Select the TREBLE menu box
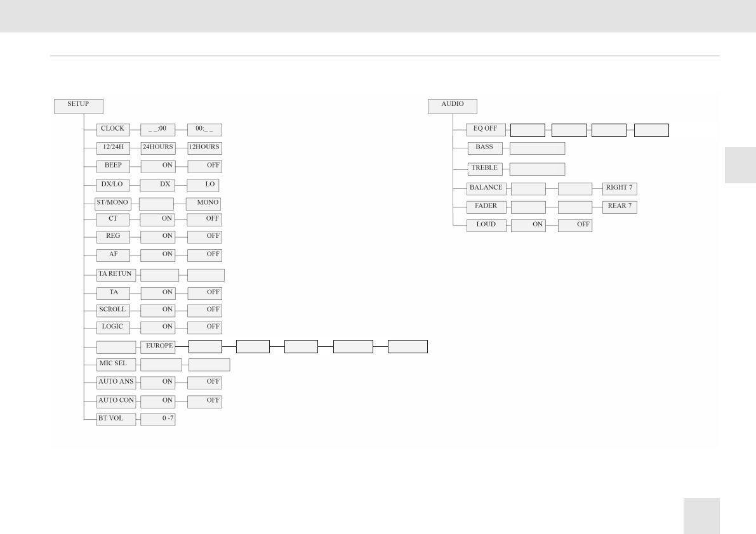 pos(485,169)
